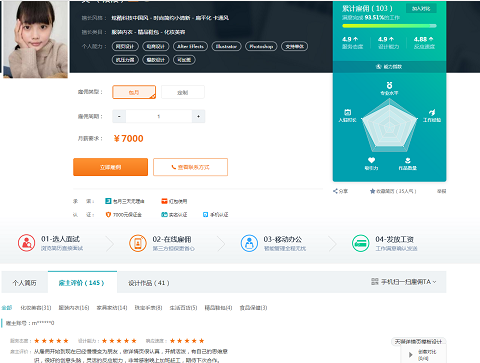The width and height of the screenshot is (480, 363).
Task: Click the orange 立即雇佣 hire button
Action: [x=110, y=167]
